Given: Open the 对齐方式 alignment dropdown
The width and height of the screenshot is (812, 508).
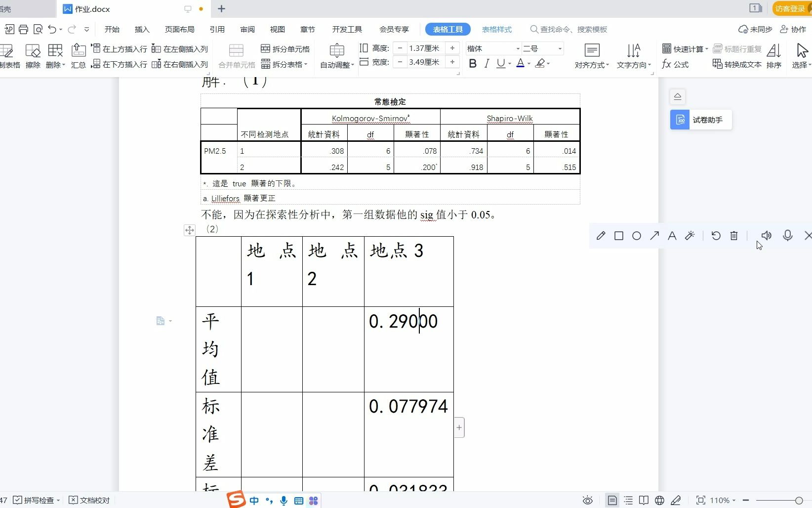Looking at the screenshot, I should [591, 56].
